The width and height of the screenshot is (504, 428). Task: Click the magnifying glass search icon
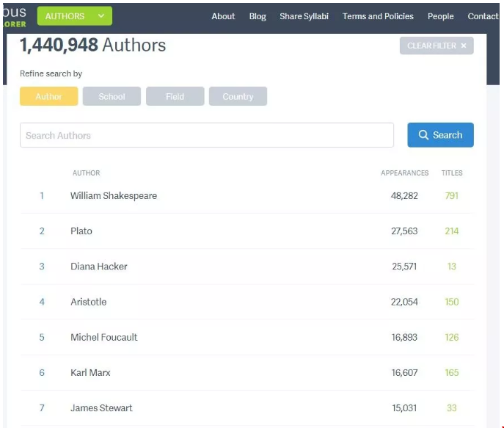pyautogui.click(x=423, y=135)
